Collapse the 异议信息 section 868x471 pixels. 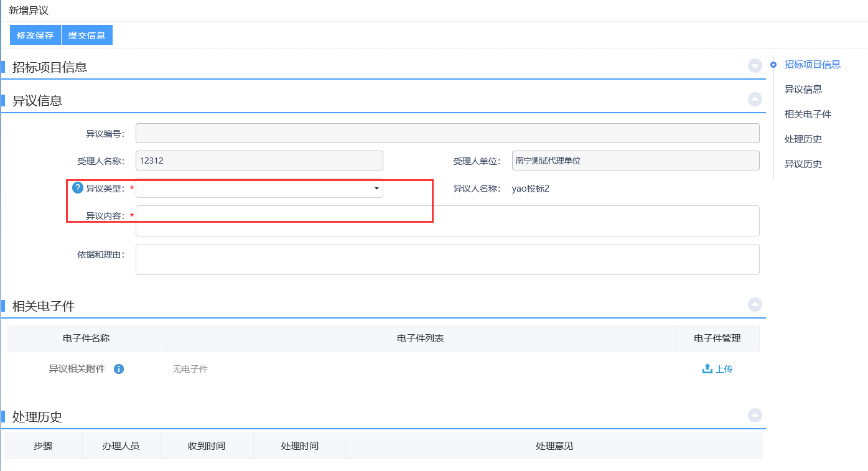[755, 100]
